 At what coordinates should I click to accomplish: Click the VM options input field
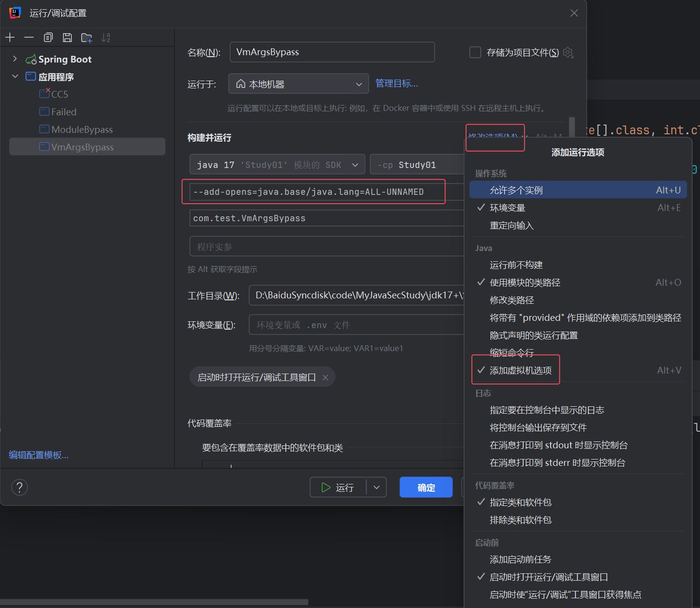tap(313, 192)
